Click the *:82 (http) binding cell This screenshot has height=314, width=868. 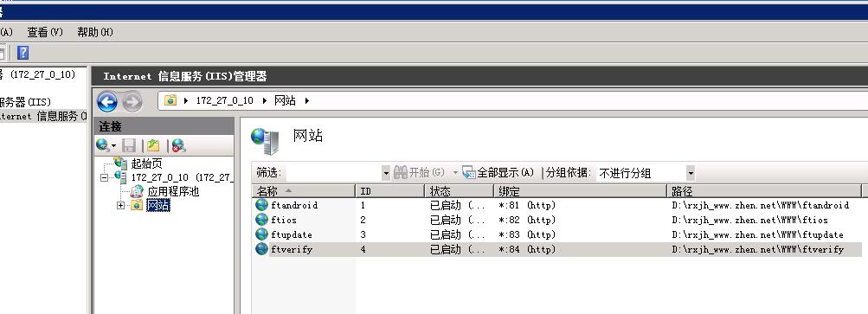[x=527, y=220]
